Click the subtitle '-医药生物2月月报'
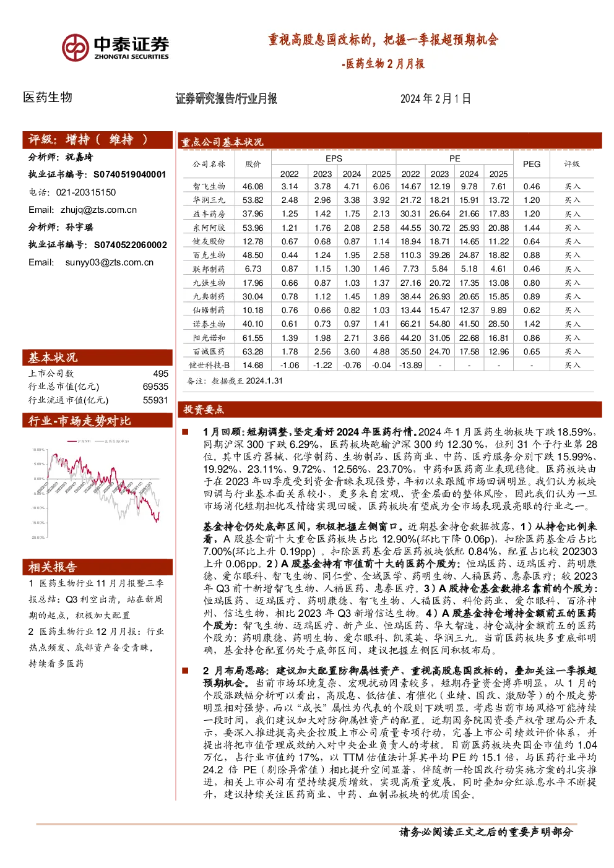Viewport: 614px width, 868px height. (x=383, y=63)
